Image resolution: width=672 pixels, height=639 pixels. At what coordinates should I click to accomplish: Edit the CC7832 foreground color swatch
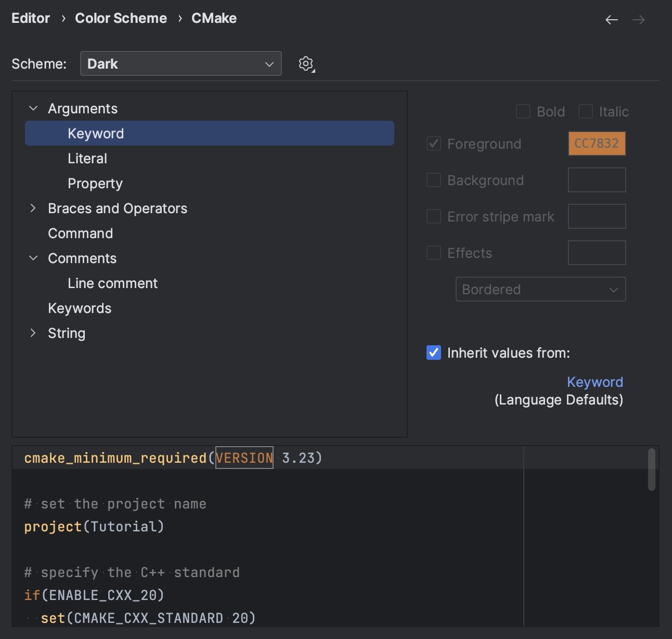click(597, 144)
